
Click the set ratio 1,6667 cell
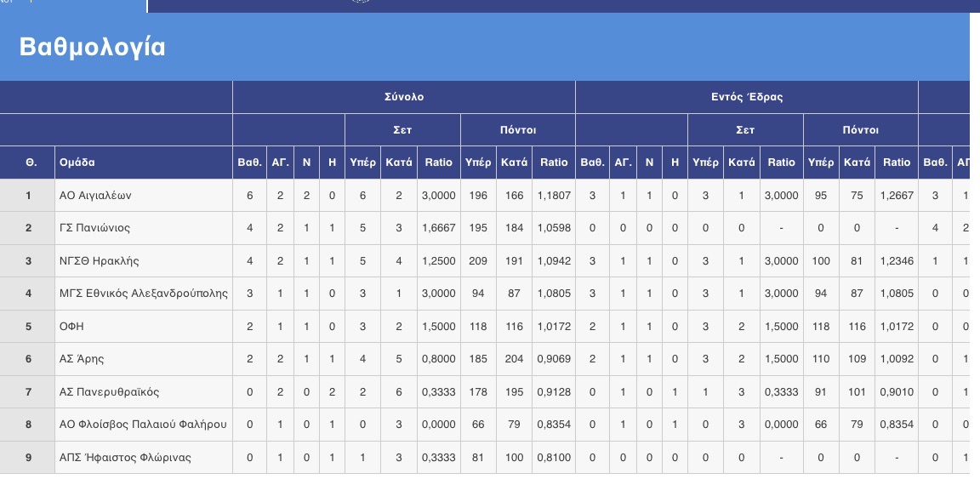click(x=439, y=228)
